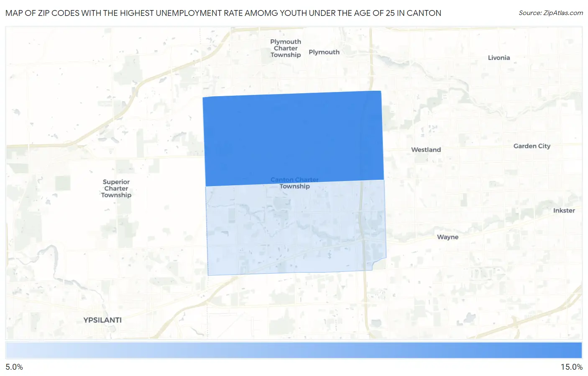The width and height of the screenshot is (588, 376).
Task: Click the Source: ZipAtlas.com attribution text
Action: pyautogui.click(x=551, y=13)
